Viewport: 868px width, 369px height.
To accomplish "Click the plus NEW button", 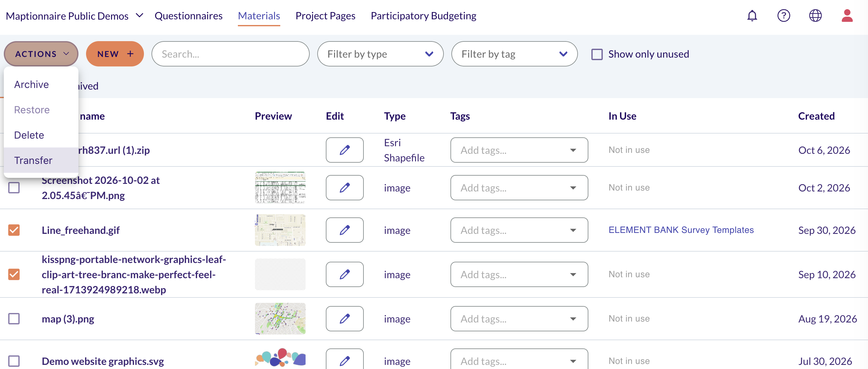I will (x=115, y=54).
